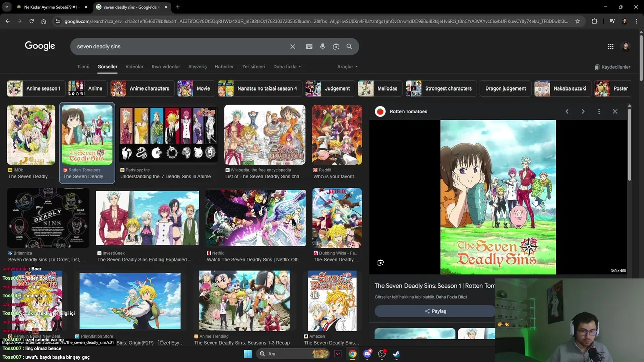Open the Chrome tab search dropdown arrow
644x362 pixels.
(x=7, y=7)
